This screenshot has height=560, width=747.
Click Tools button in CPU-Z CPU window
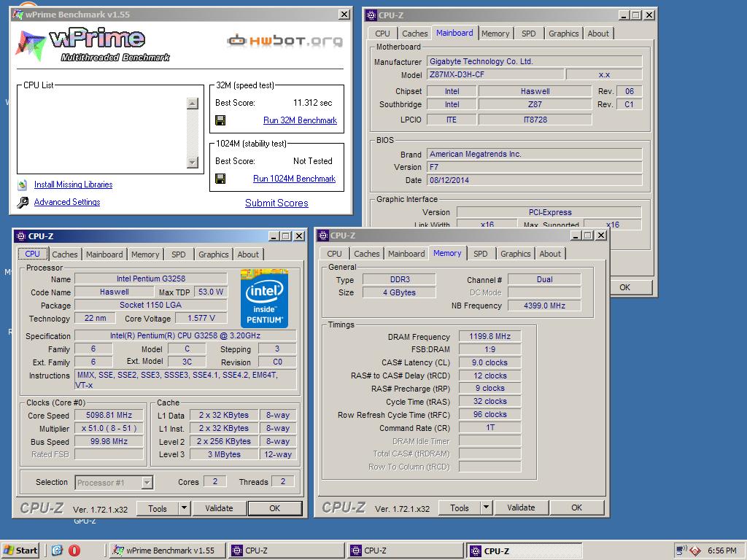tap(158, 508)
